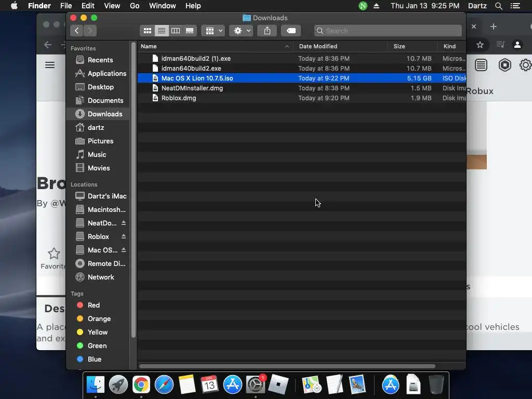Open Safari from the Dock
Viewport: 532px width, 399px height.
tap(164, 385)
